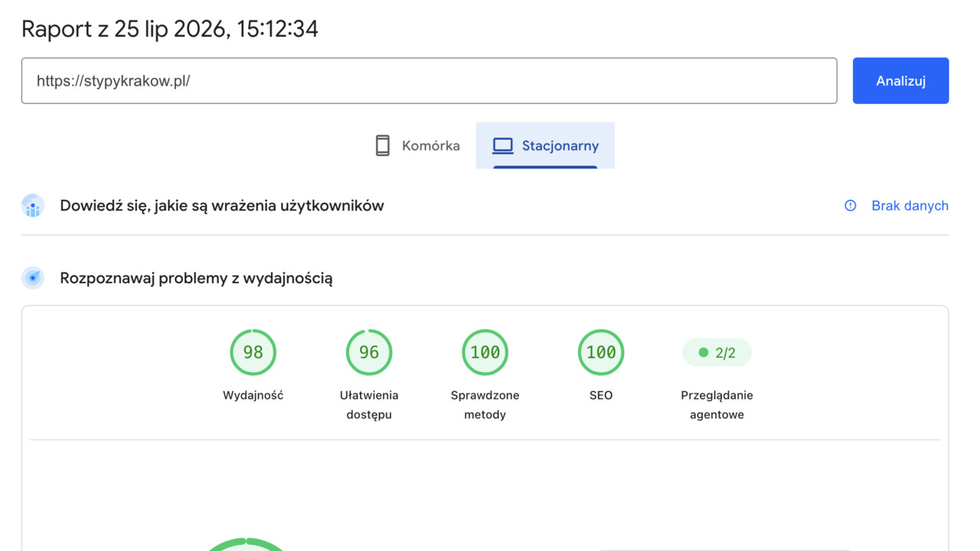Click the mobile phone icon
Image resolution: width=980 pixels, height=551 pixels.
(383, 145)
